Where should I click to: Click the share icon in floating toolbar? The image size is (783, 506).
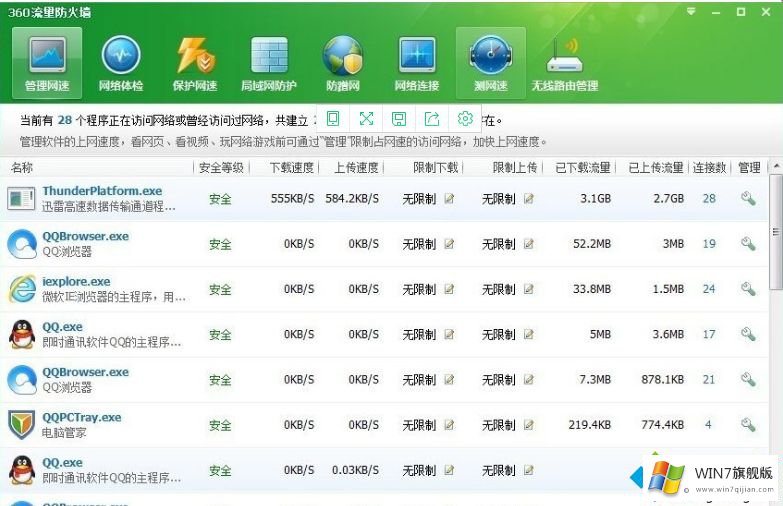click(432, 118)
